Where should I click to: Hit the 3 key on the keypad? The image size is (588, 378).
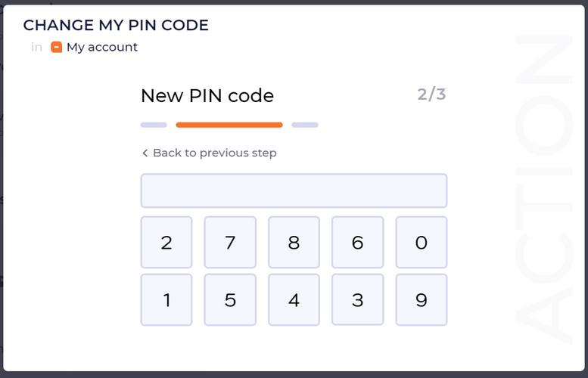pos(358,300)
